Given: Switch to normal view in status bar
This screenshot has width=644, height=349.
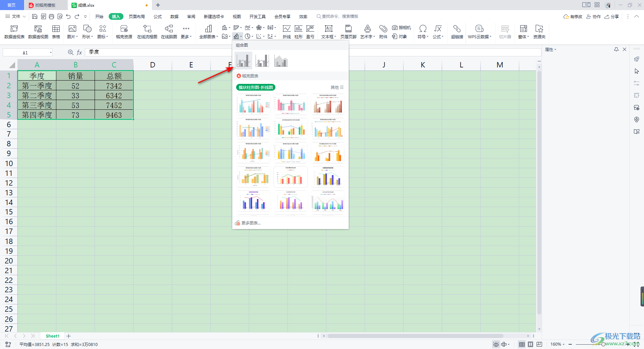Looking at the screenshot, I should pos(522,344).
